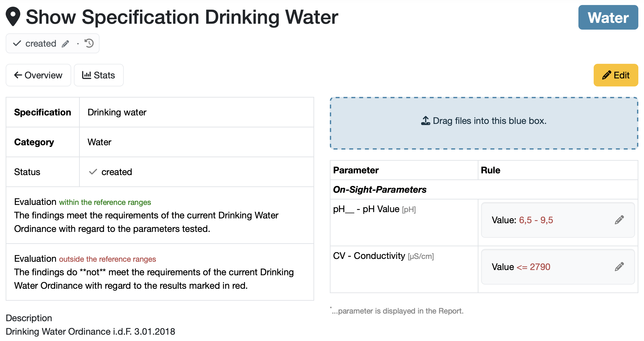Click the upload icon in blue box
Viewport: 644px width, 341px height.
pyautogui.click(x=425, y=121)
